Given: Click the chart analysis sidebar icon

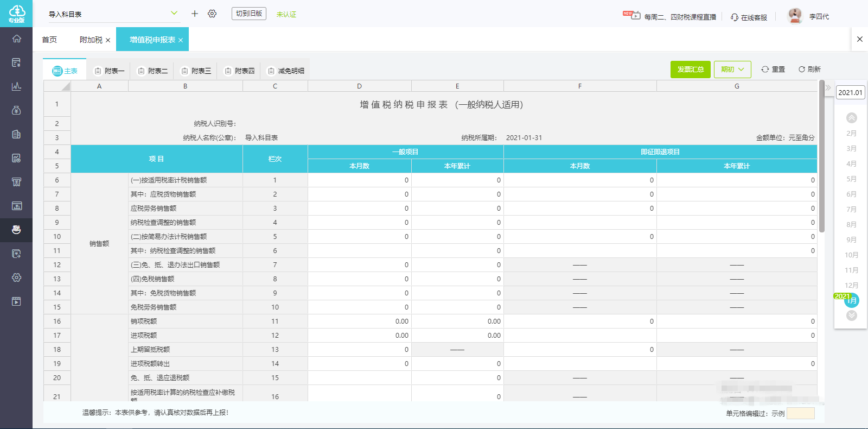Looking at the screenshot, I should pyautogui.click(x=16, y=86).
